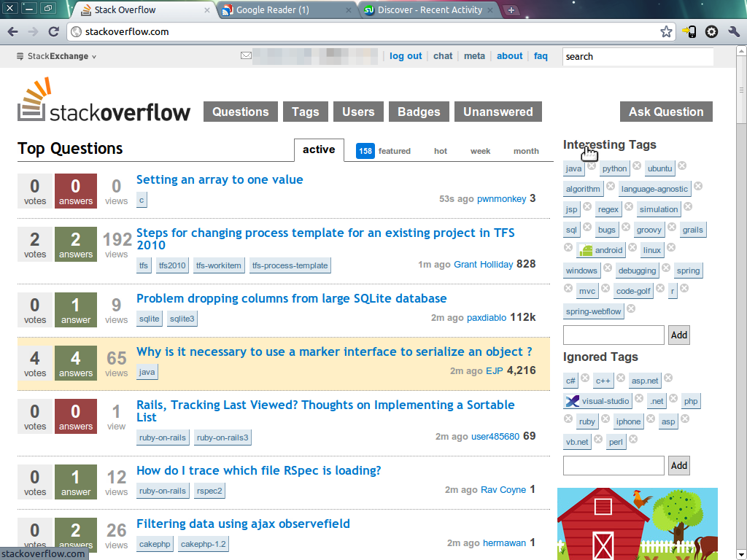Screen dimensions: 747x560
Task: Click the stackoverflow logo
Action: click(104, 100)
